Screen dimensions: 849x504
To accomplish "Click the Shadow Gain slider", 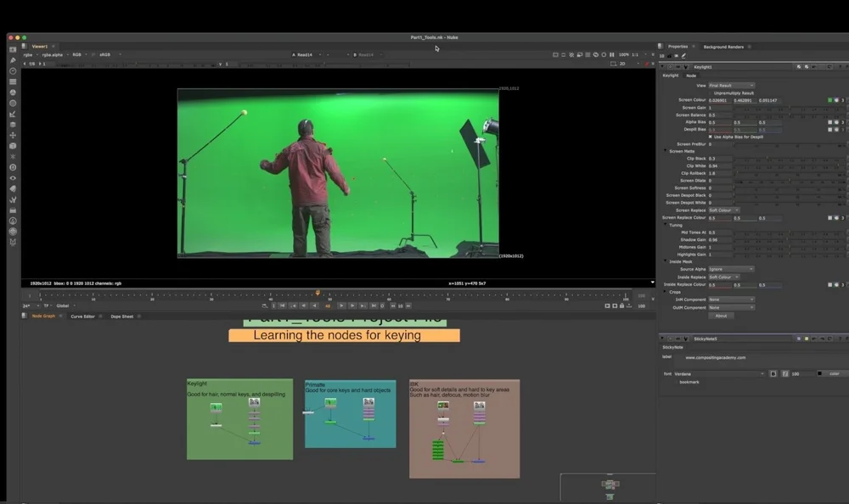I will coord(790,240).
